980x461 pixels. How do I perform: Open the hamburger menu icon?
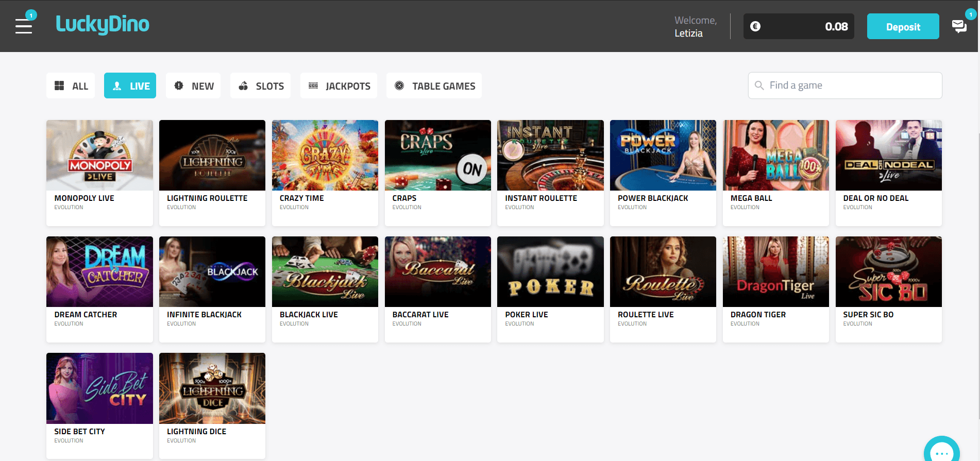click(24, 26)
